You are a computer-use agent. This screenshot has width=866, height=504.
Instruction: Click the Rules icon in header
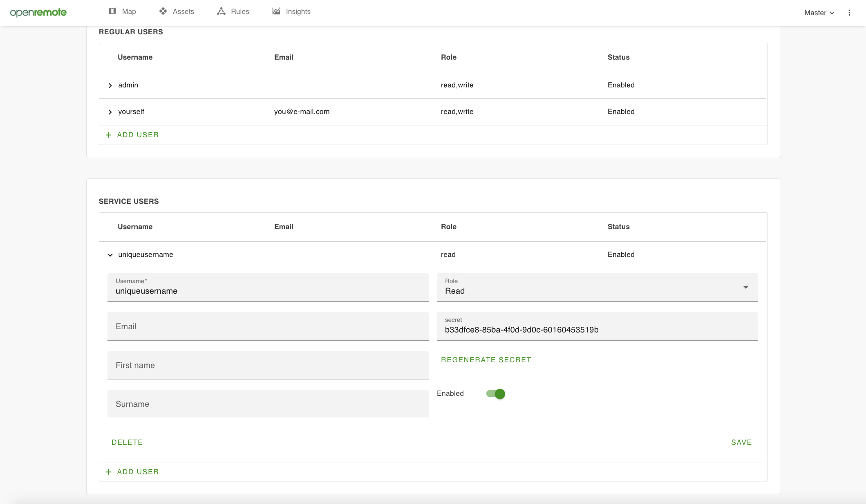point(221,11)
